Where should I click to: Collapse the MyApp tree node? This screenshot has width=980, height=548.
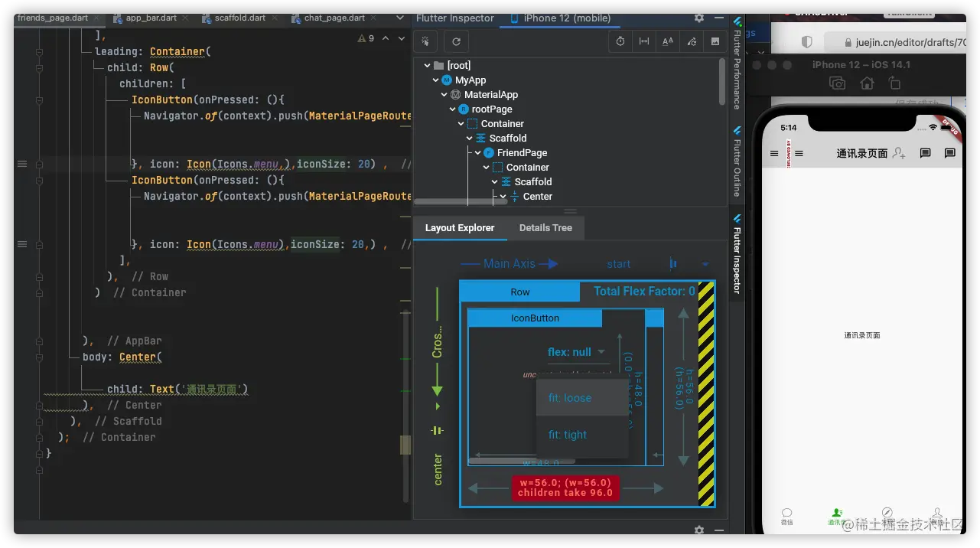(435, 80)
